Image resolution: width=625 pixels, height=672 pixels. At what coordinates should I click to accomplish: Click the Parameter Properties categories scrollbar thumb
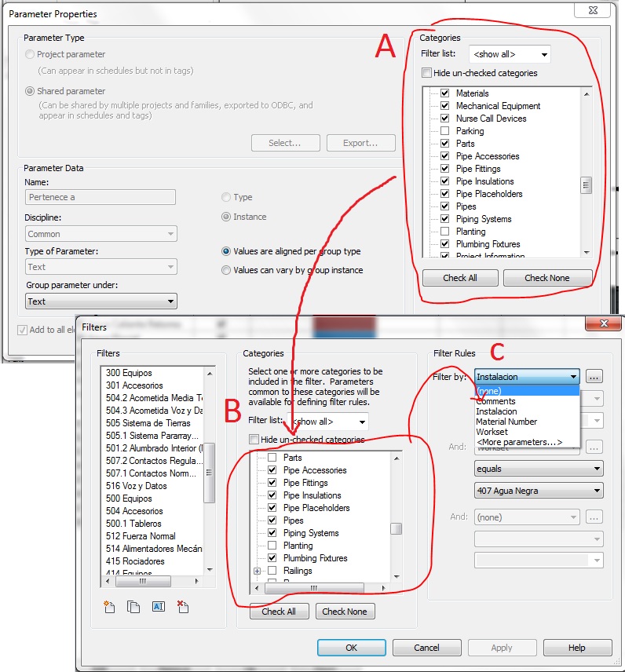click(x=586, y=185)
